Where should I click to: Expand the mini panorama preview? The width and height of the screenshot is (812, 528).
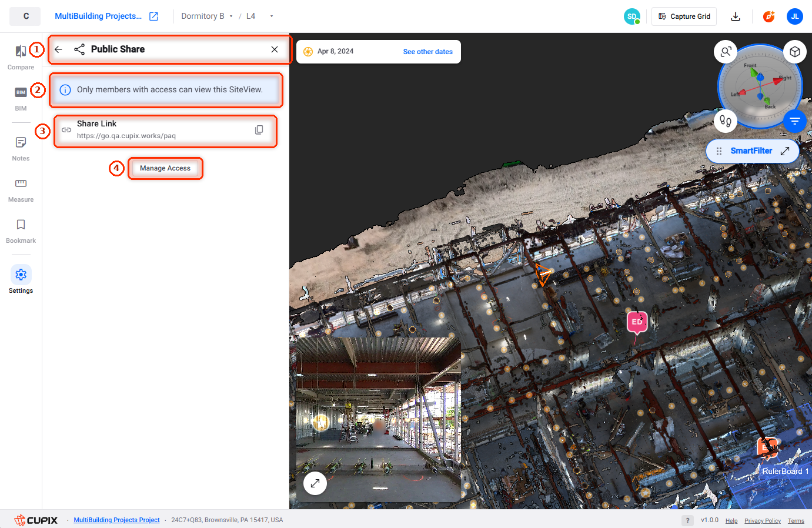[x=315, y=483]
